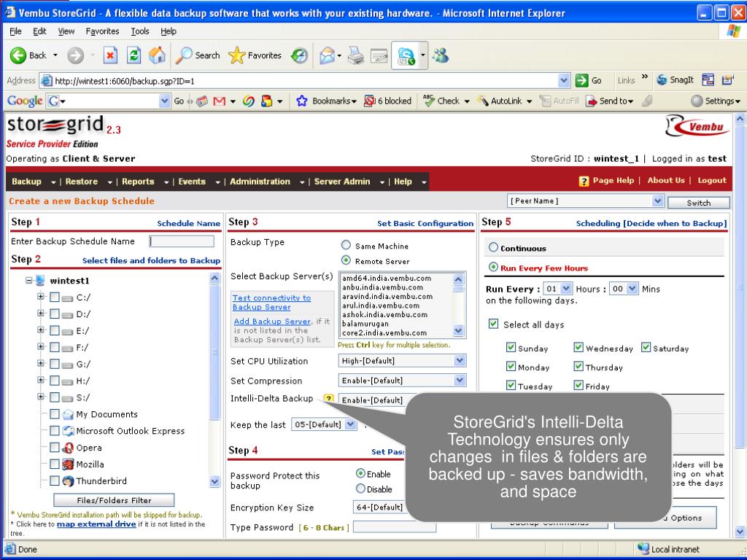The width and height of the screenshot is (747, 560).
Task: Open History clock icon in toolbar
Action: coord(299,55)
